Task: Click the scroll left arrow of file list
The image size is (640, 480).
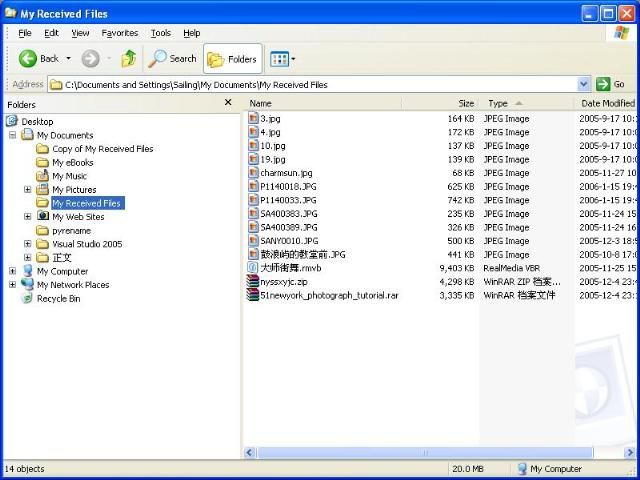Action: [250, 452]
